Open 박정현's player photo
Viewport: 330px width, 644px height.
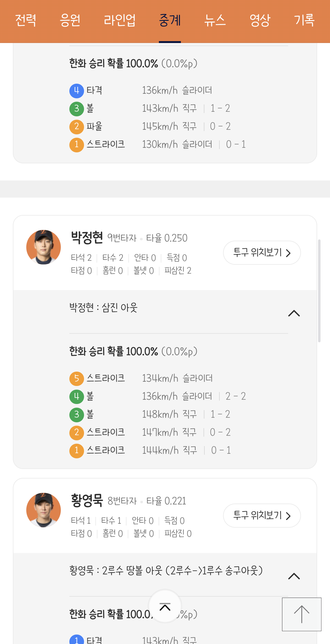coord(43,247)
